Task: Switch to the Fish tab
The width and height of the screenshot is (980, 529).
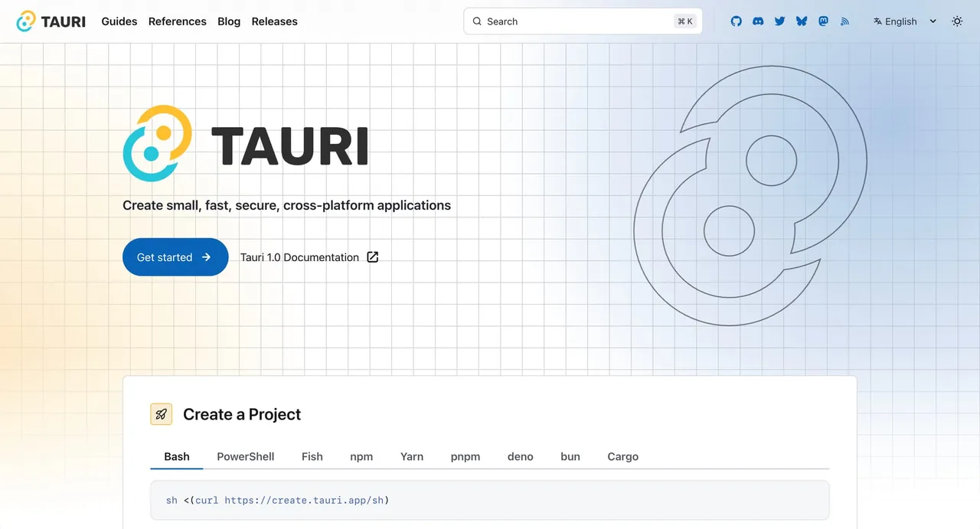Action: (312, 456)
